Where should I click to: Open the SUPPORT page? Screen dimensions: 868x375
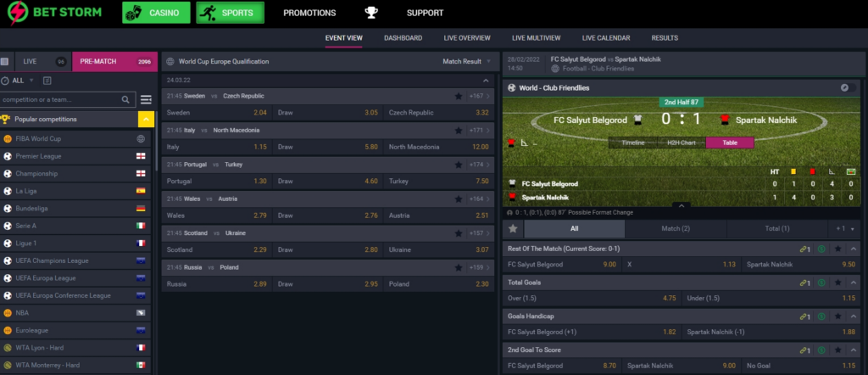pyautogui.click(x=426, y=13)
